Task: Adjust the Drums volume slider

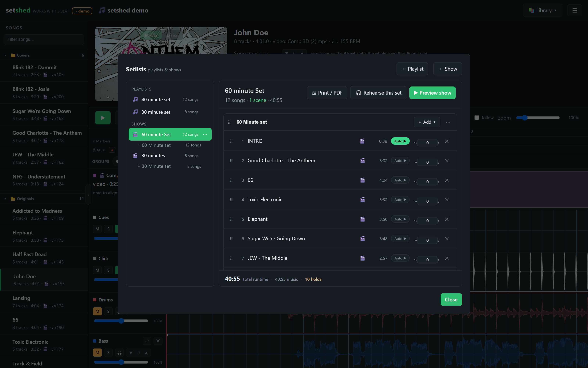Action: click(x=121, y=321)
